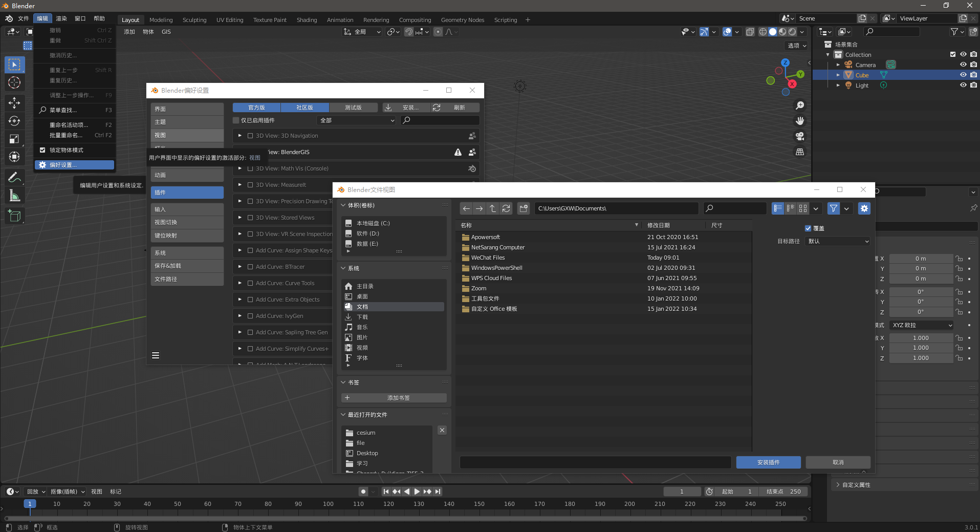Play animation forward in timeline

[417, 492]
